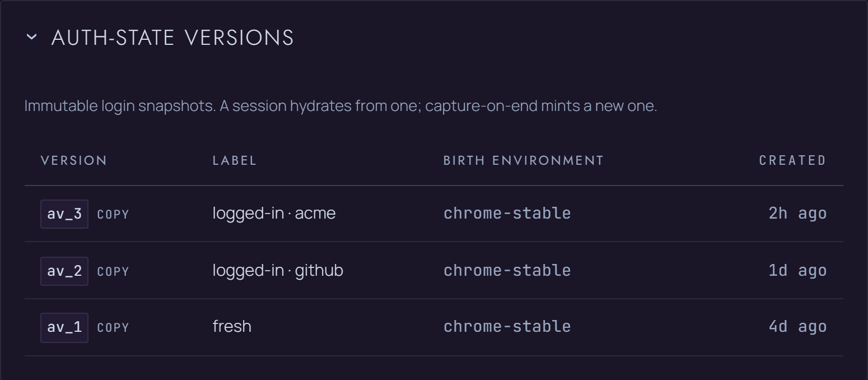Open the logged-in · acme label
Viewport: 868px width, 380px height.
(274, 214)
